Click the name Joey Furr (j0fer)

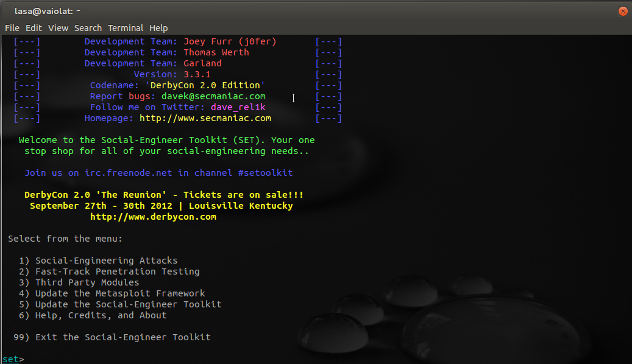pyautogui.click(x=230, y=41)
